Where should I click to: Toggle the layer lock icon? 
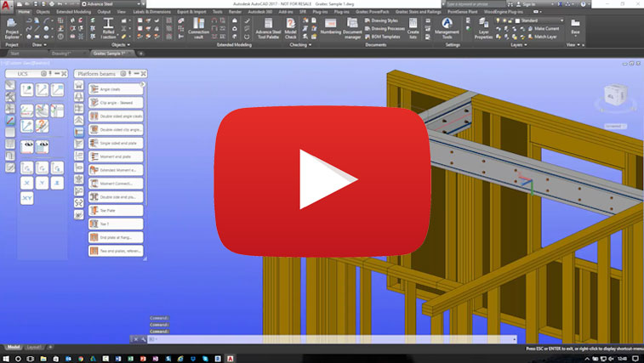tap(511, 20)
